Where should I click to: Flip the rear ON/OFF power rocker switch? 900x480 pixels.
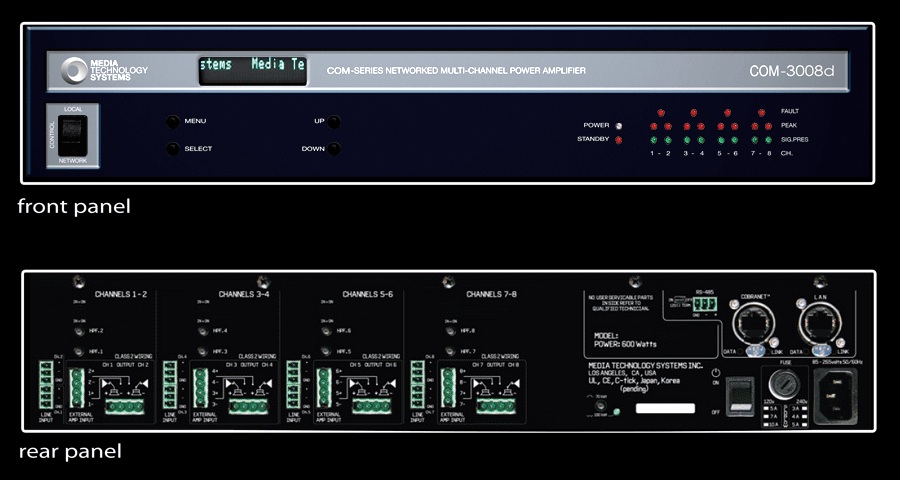pos(739,396)
